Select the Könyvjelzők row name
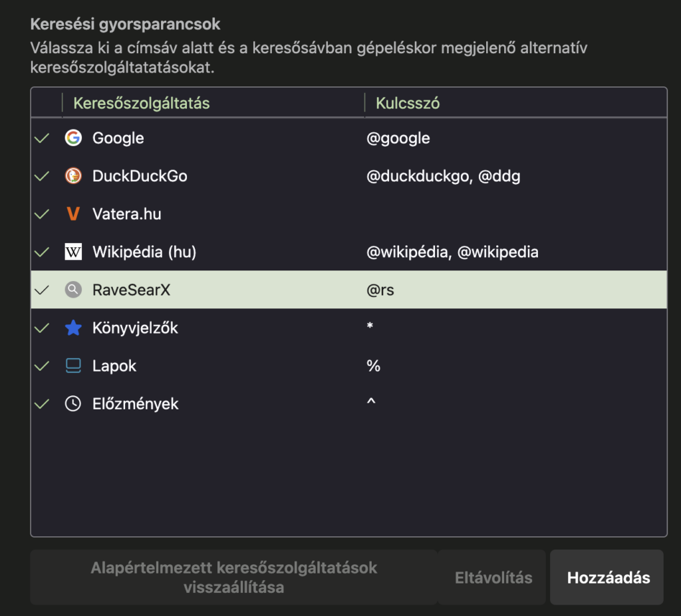Image resolution: width=681 pixels, height=616 pixels. coord(135,328)
